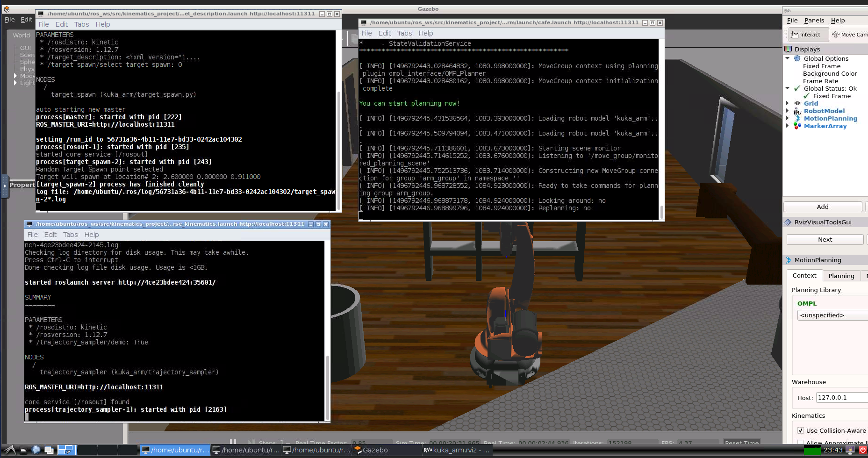
Task: Select the Move Camera tool in RViz
Action: 850,35
